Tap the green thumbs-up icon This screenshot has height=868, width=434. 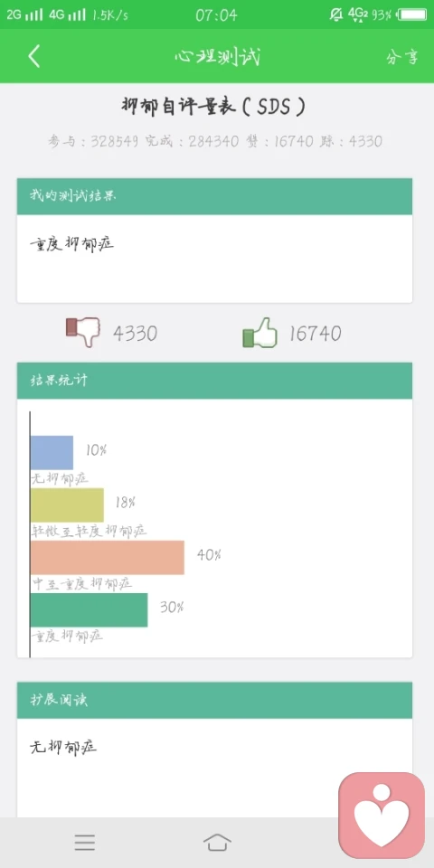pyautogui.click(x=259, y=333)
